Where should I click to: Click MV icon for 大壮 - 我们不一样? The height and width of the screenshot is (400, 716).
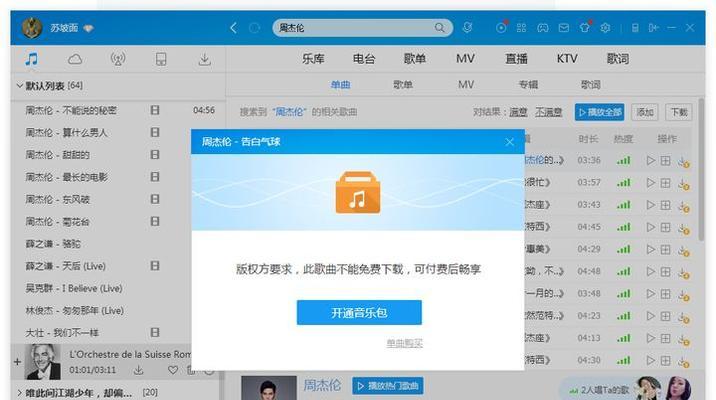[155, 332]
